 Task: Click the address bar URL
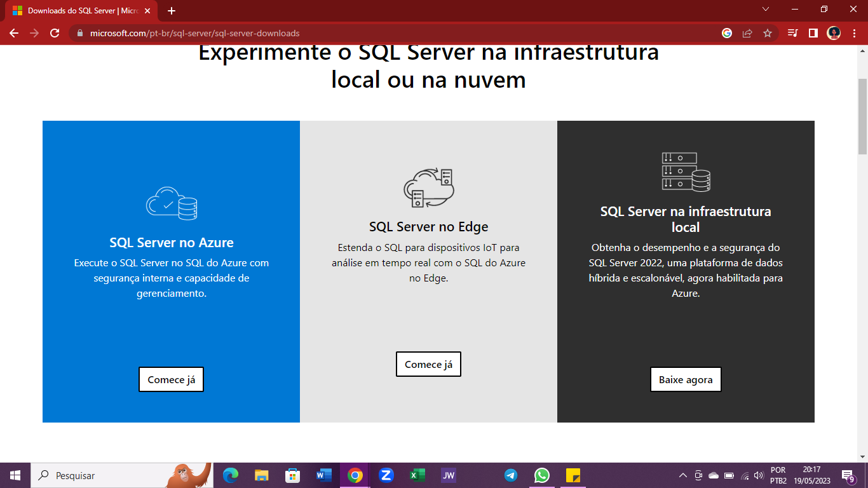[195, 33]
